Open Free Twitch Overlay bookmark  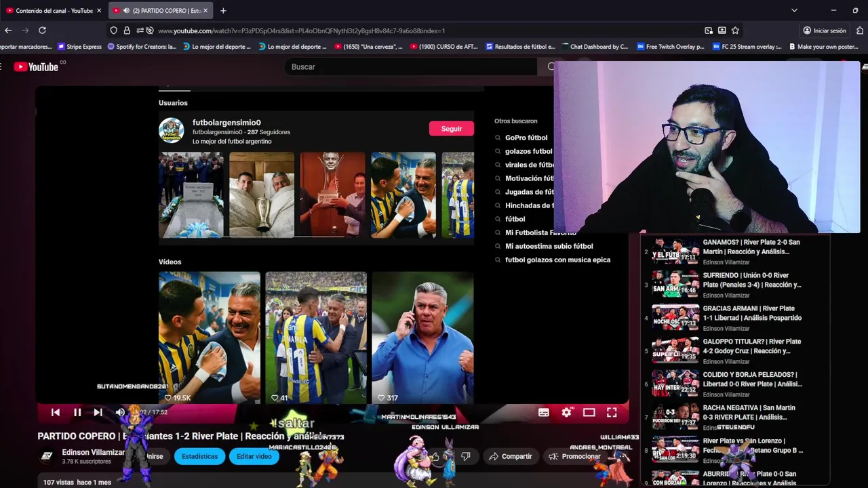coord(671,47)
